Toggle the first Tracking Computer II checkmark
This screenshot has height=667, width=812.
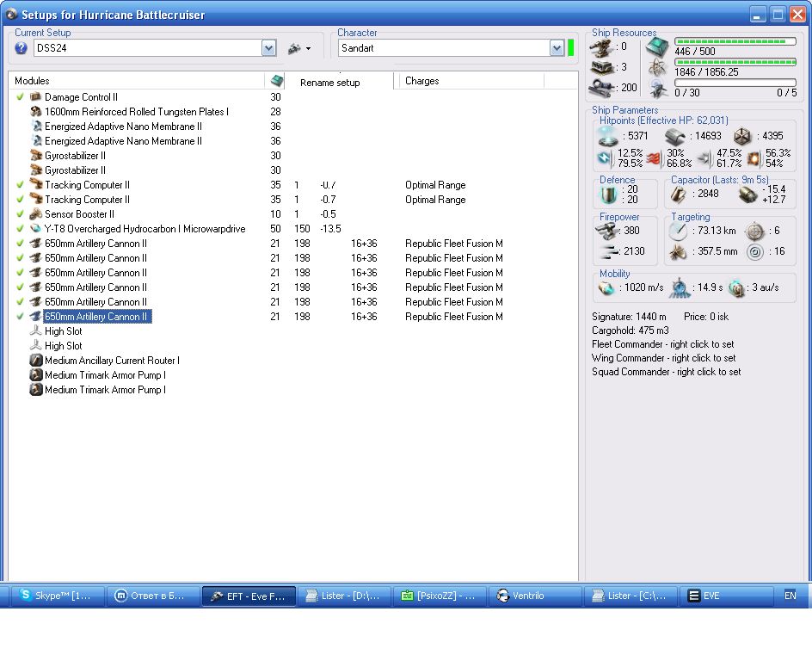coord(20,184)
